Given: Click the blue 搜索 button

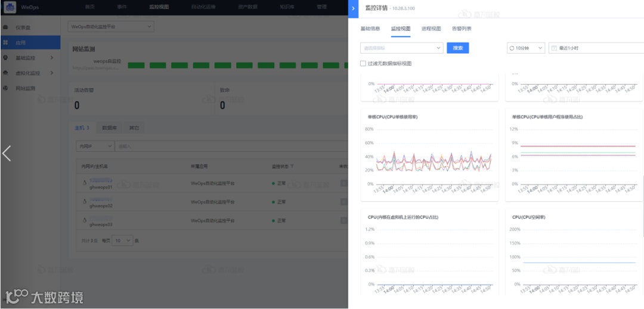Looking at the screenshot, I should [x=458, y=48].
